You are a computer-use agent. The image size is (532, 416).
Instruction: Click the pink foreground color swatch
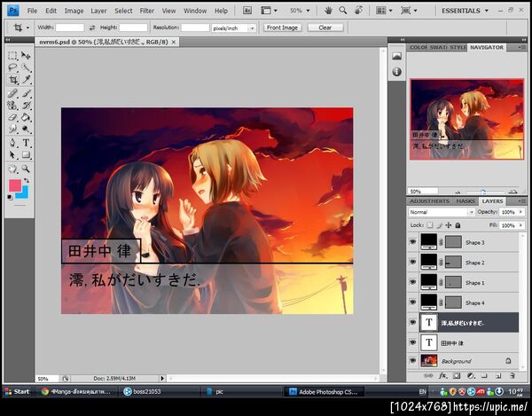coord(14,185)
